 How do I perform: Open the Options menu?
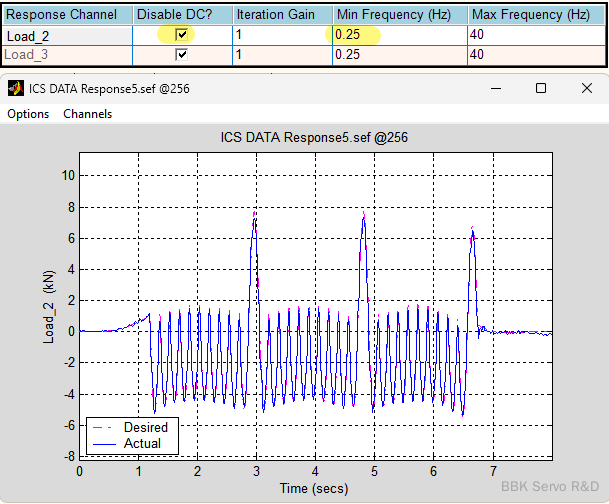pyautogui.click(x=28, y=114)
